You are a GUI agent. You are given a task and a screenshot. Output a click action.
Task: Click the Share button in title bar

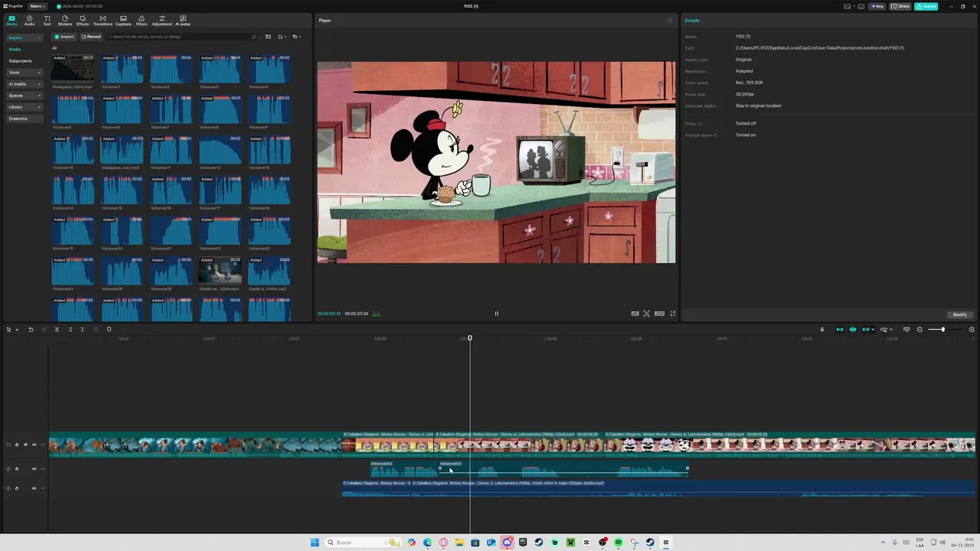coord(901,6)
